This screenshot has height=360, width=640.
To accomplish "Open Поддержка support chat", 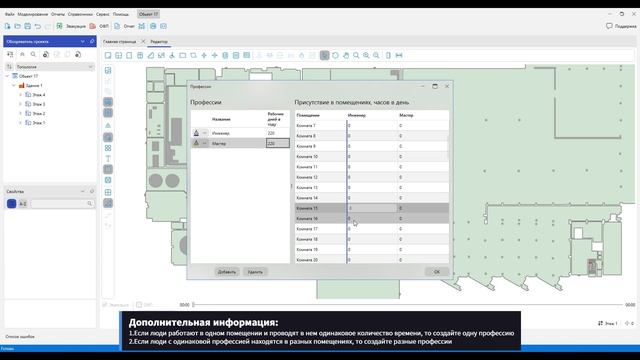I will tap(621, 26).
